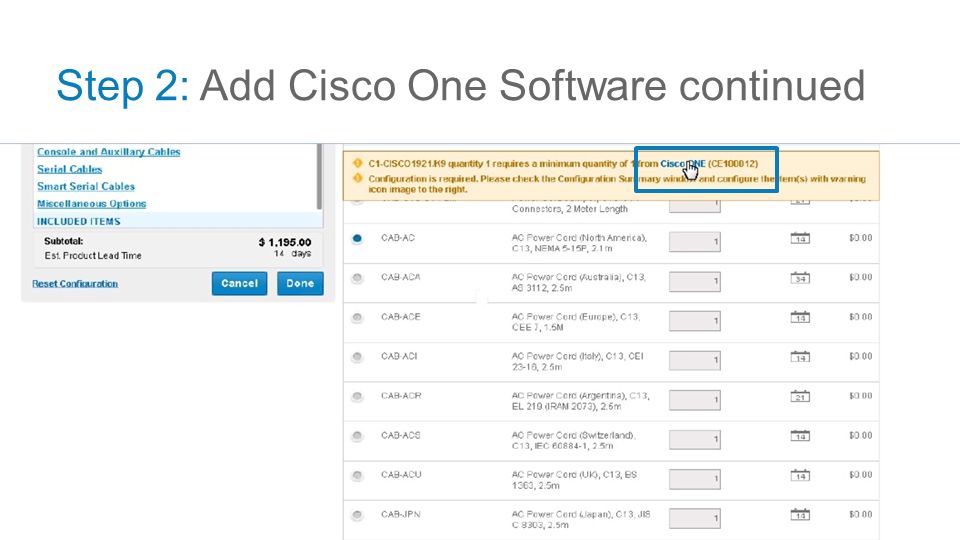Screen dimensions: 960x540
Task: Click warning icon beside Configuration is required
Action: click(358, 178)
